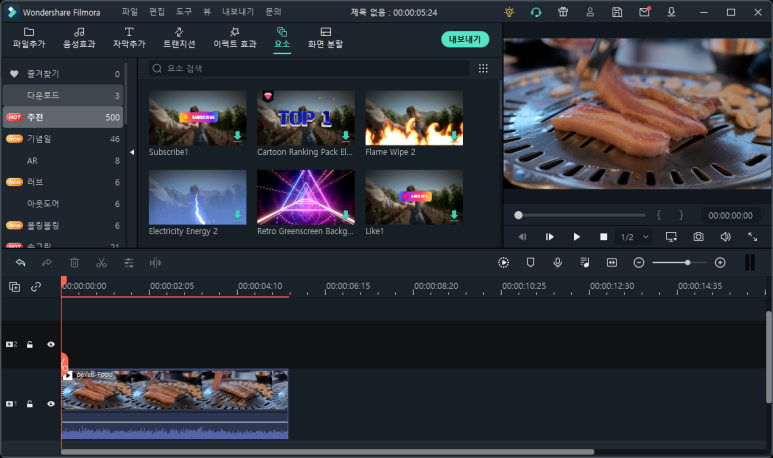The image size is (773, 458).
Task: Click the preview playback progress slider
Action: click(580, 215)
